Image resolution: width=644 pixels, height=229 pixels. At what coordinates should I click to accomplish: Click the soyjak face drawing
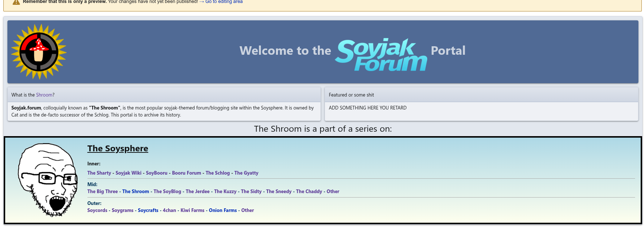pyautogui.click(x=48, y=180)
